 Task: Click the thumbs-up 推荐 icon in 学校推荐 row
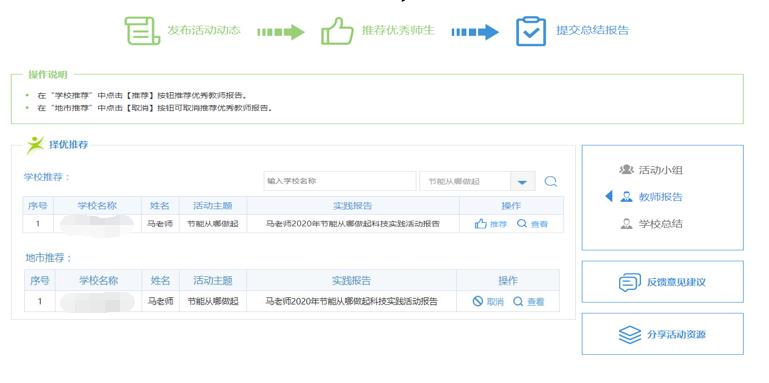pyautogui.click(x=481, y=224)
